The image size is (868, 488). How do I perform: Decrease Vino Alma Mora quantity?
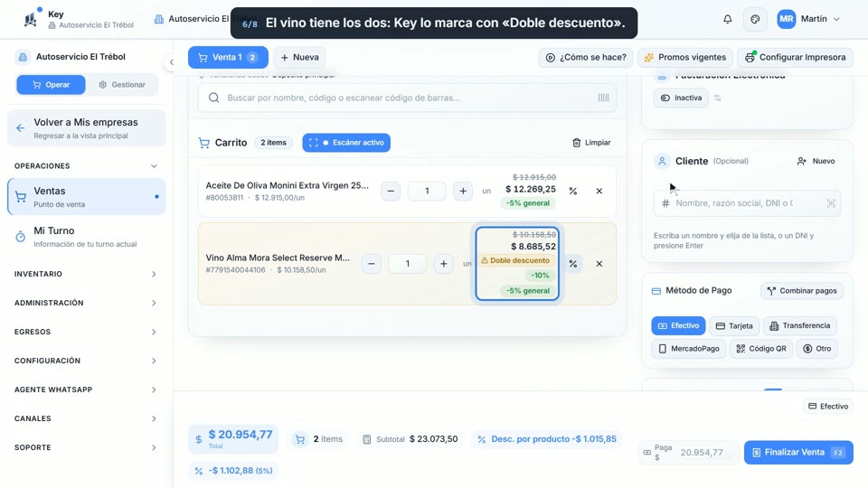[372, 264]
